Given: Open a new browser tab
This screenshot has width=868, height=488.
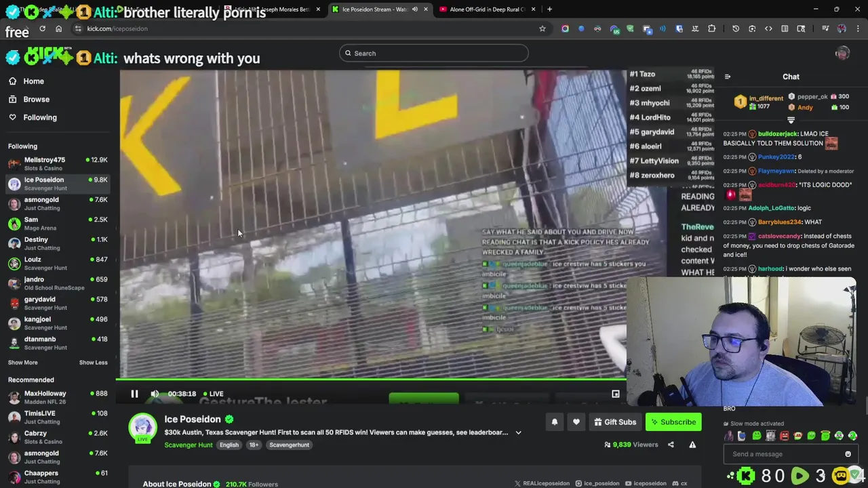Looking at the screenshot, I should 549,9.
